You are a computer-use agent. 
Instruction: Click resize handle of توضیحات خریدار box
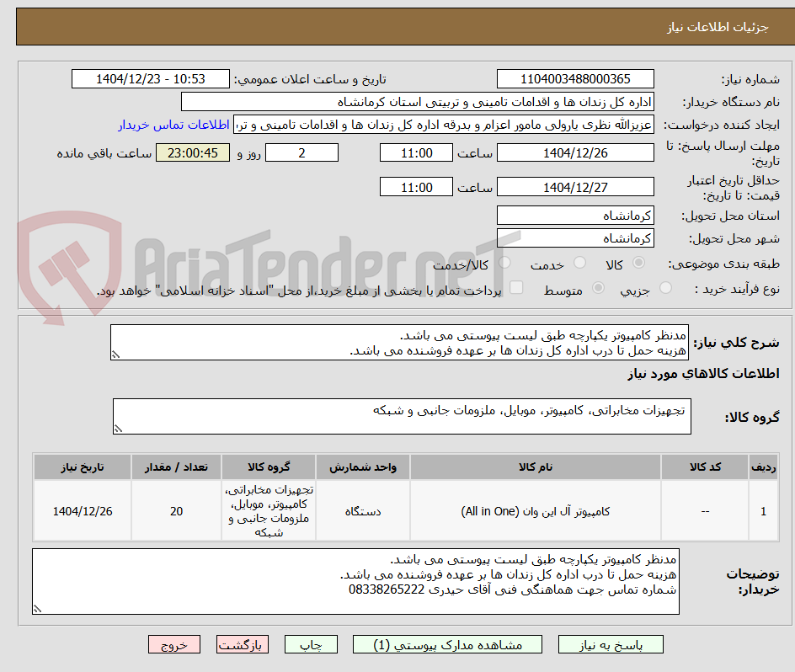click(37, 609)
